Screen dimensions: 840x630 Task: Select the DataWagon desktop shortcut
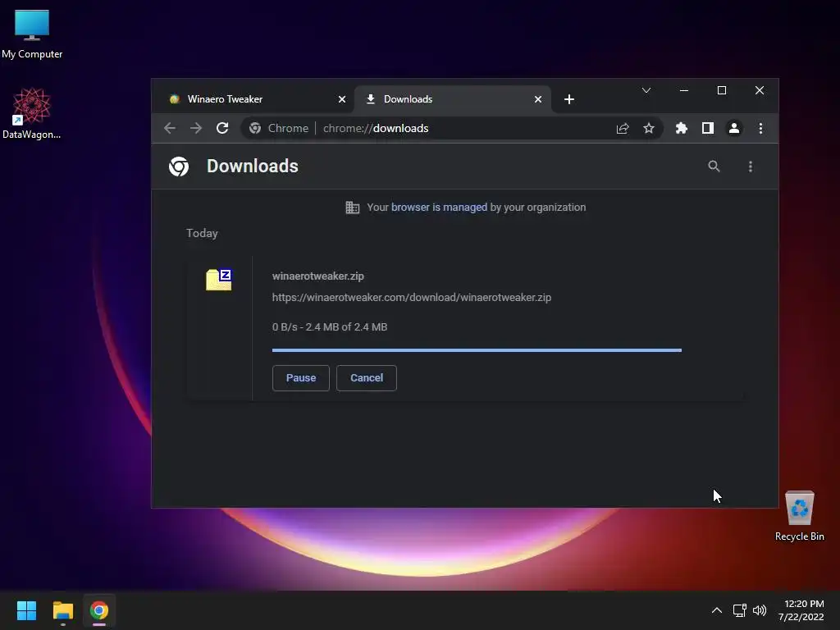32,114
